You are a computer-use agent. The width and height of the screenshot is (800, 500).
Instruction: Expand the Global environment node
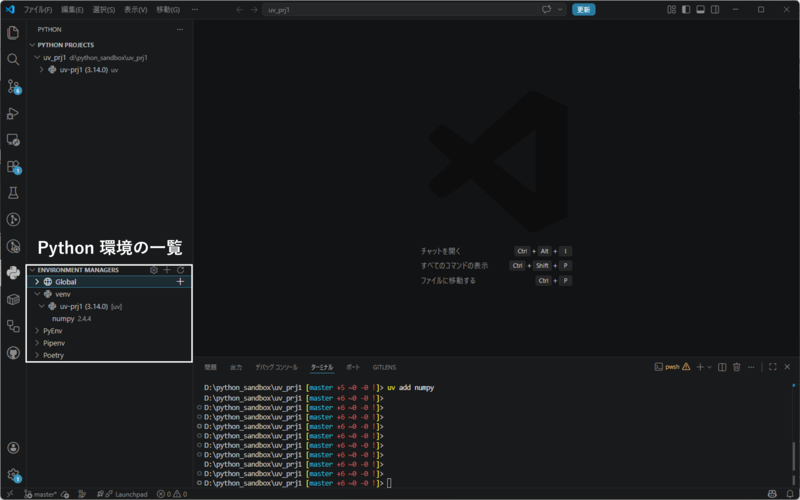(37, 282)
